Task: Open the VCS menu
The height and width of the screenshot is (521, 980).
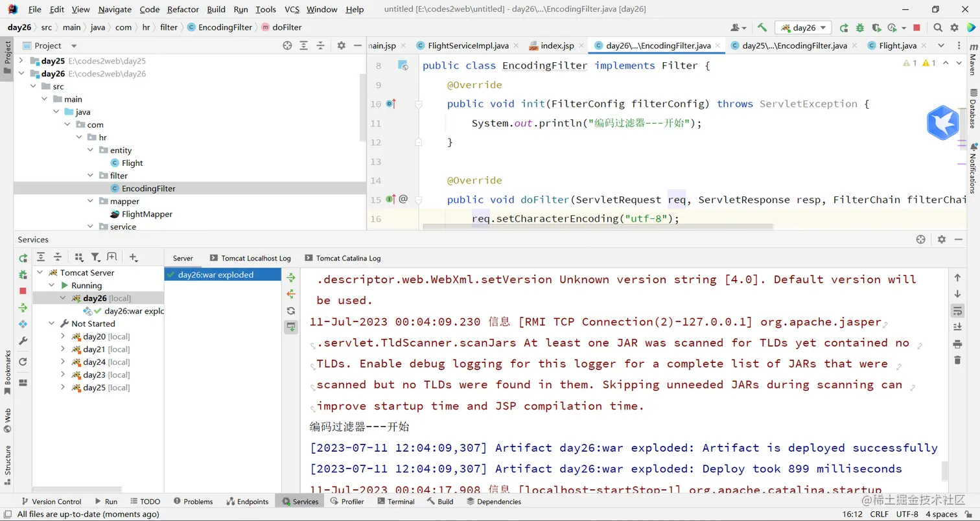Action: pyautogui.click(x=292, y=10)
